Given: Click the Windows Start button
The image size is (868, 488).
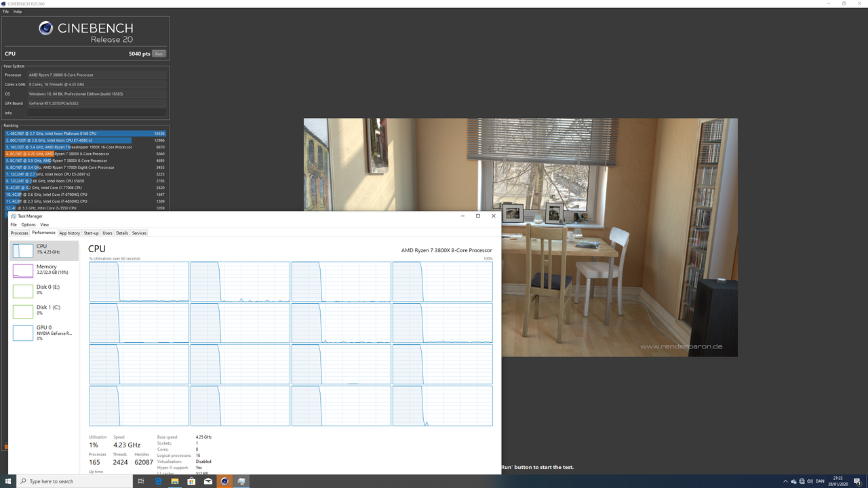Looking at the screenshot, I should point(7,481).
